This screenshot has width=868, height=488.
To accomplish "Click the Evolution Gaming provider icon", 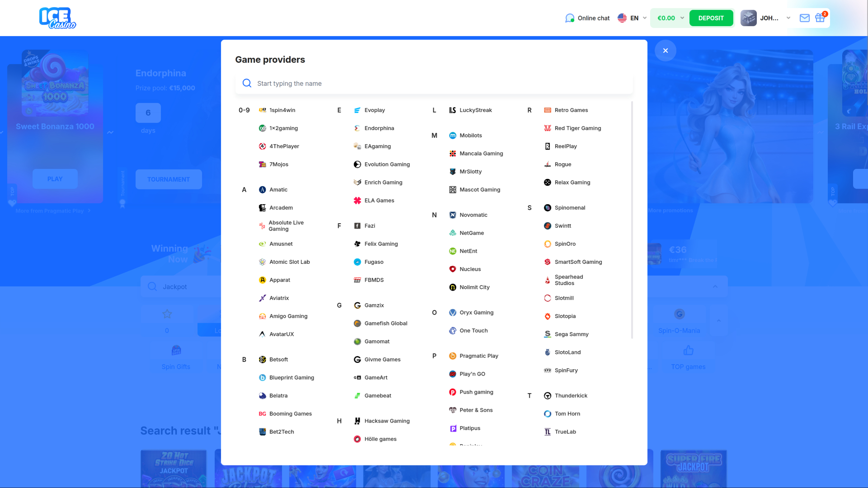I will (357, 164).
